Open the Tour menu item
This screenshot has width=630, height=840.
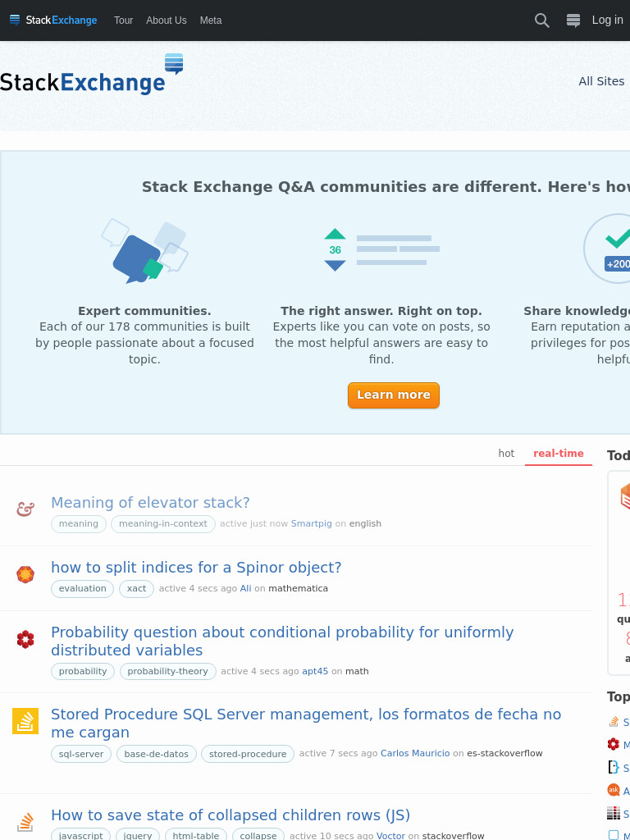click(x=123, y=21)
